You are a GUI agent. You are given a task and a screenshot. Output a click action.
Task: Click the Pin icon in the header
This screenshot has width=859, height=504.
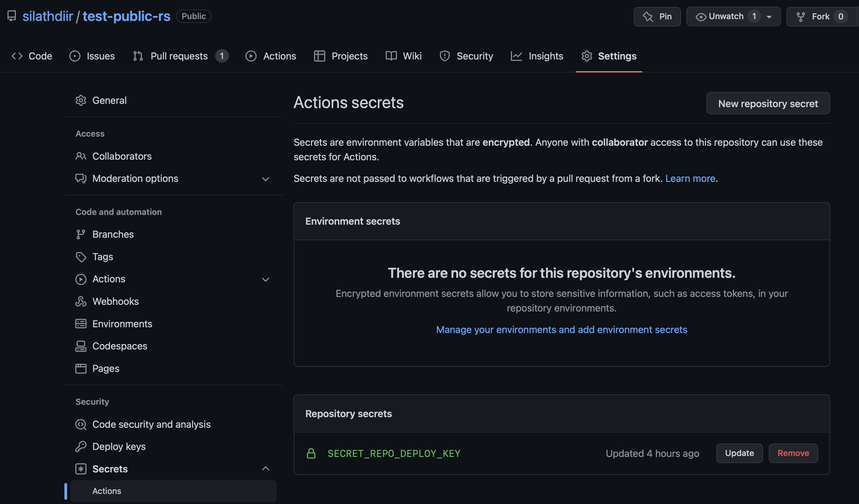point(648,16)
